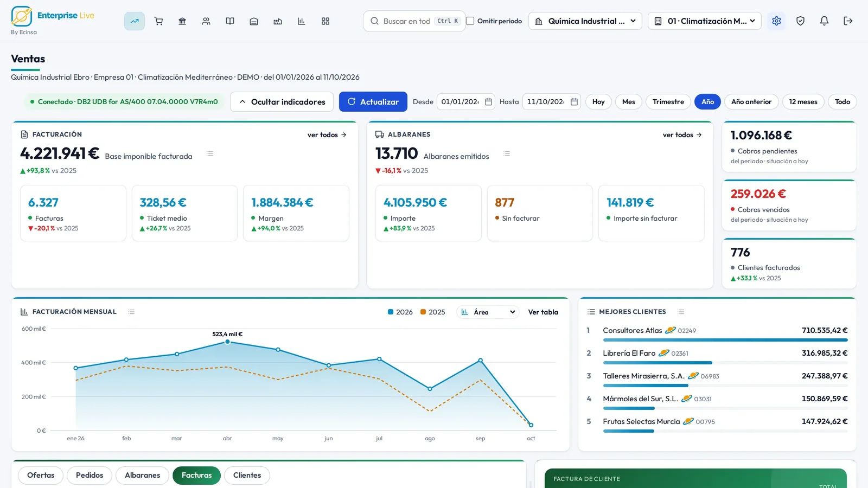The height and width of the screenshot is (488, 868).
Task: Open the Facturación card options menu icon
Action: 210,153
